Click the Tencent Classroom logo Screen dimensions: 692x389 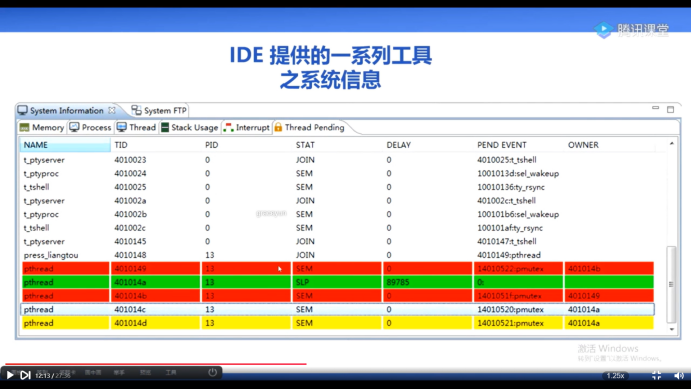[632, 30]
